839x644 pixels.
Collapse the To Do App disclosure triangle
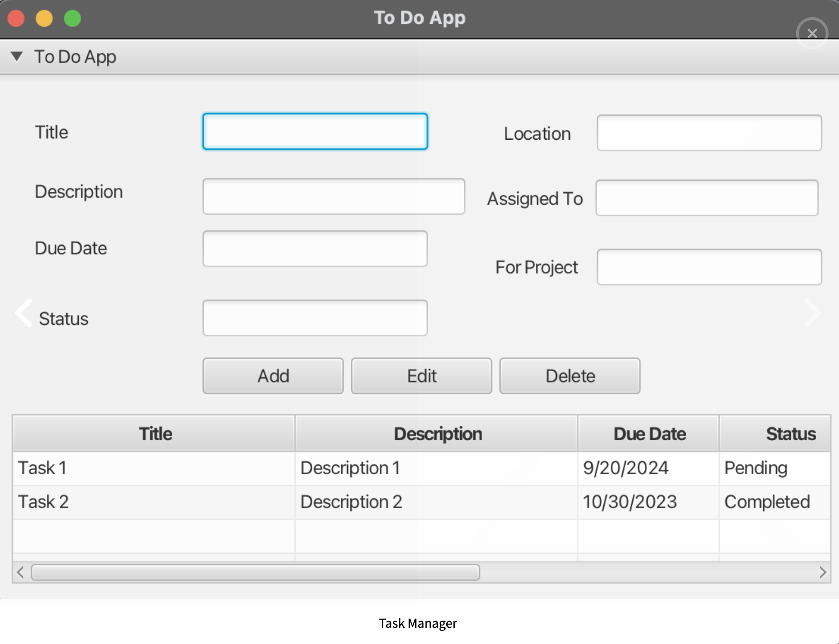pyautogui.click(x=17, y=56)
